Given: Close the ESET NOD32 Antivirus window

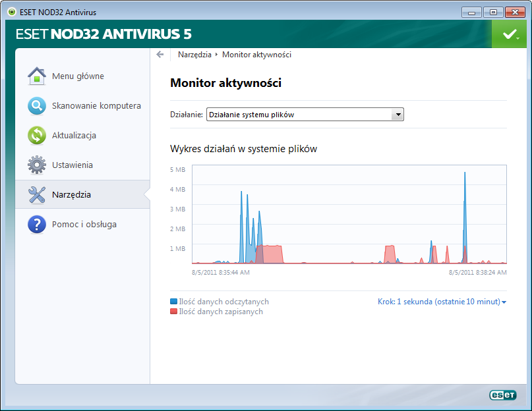Looking at the screenshot, I should [515, 13].
